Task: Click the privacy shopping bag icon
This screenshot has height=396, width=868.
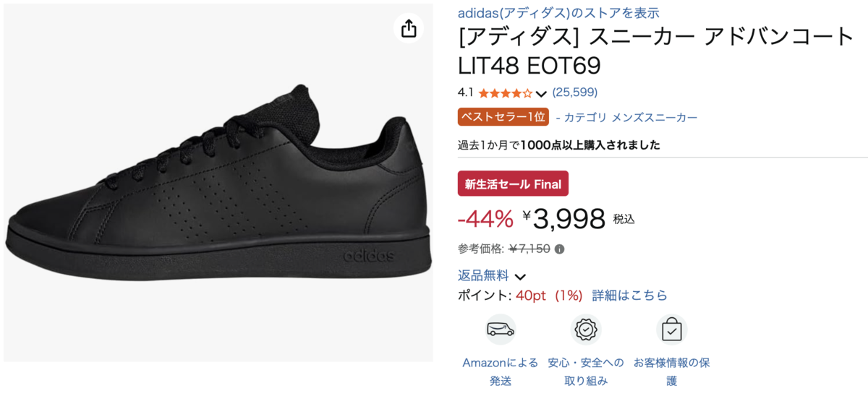Action: [671, 330]
